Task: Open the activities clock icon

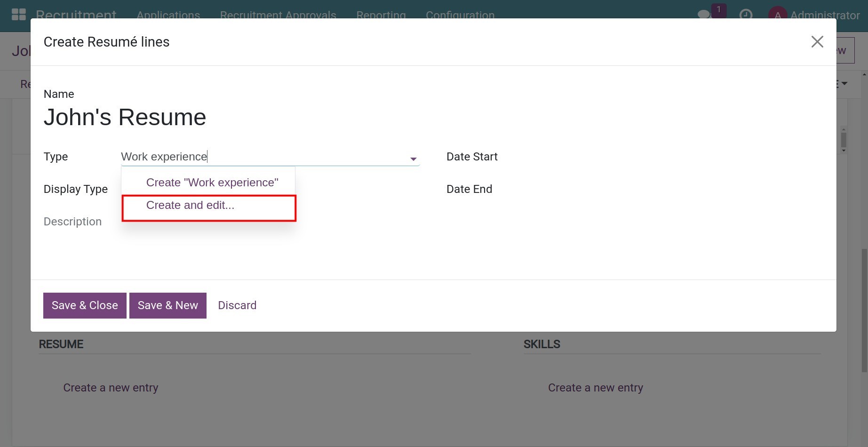Action: pyautogui.click(x=746, y=15)
